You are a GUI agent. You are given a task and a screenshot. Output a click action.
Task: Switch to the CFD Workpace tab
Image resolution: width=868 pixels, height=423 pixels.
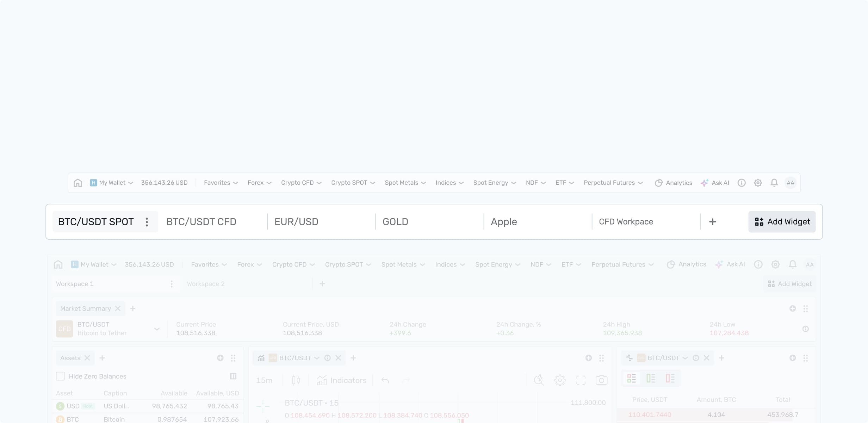click(x=626, y=222)
